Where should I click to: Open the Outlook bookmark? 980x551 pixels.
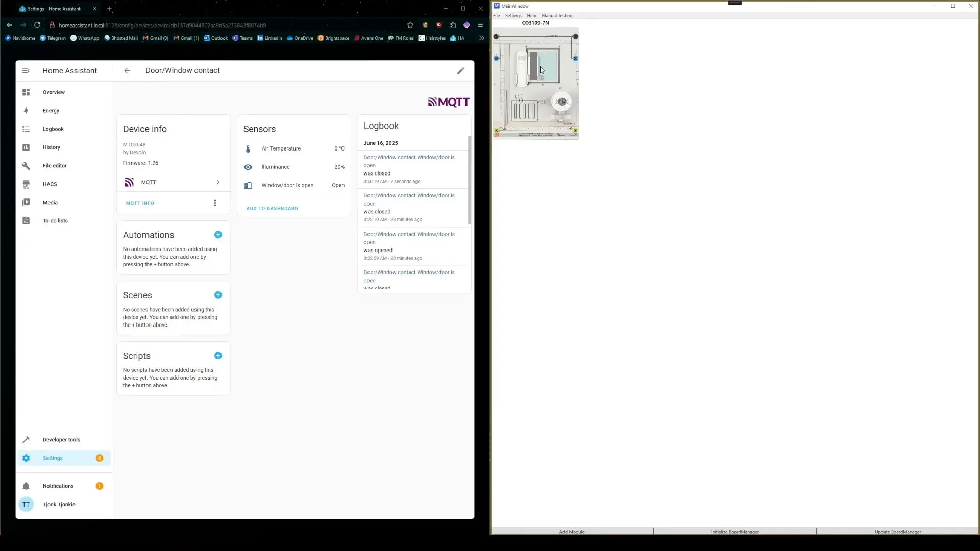[x=216, y=38]
